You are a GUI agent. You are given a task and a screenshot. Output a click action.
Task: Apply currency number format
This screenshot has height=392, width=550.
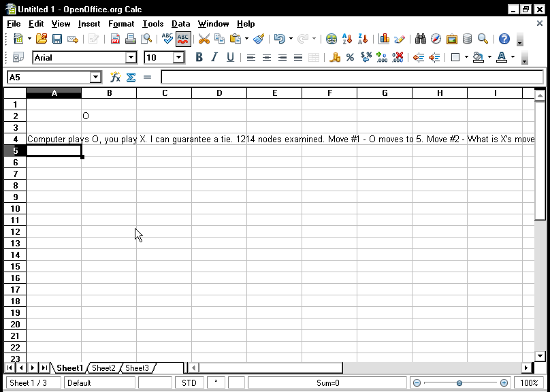[x=334, y=58]
